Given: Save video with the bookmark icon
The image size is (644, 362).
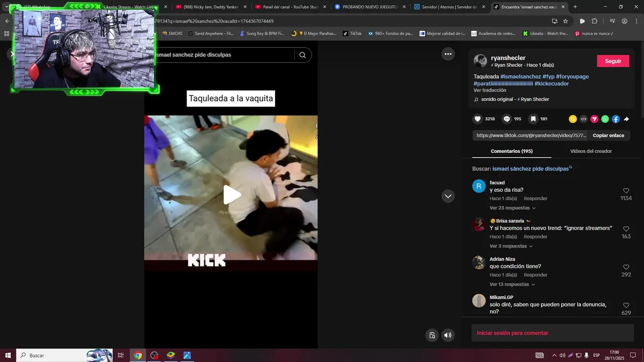Looking at the screenshot, I should [x=533, y=119].
